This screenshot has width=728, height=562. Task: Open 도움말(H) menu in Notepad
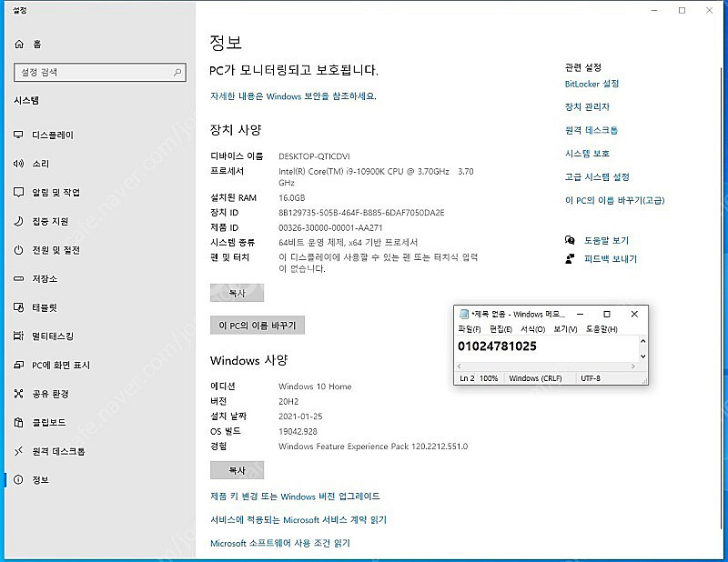coord(602,329)
